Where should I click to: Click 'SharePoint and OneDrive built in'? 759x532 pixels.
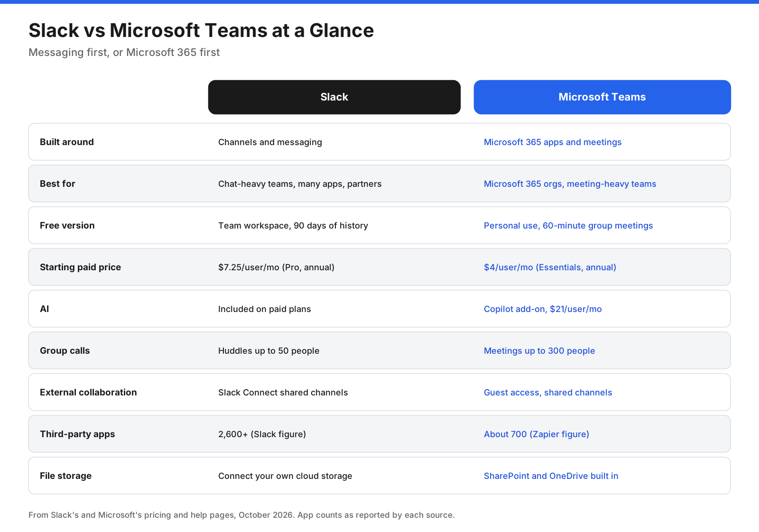coord(551,476)
